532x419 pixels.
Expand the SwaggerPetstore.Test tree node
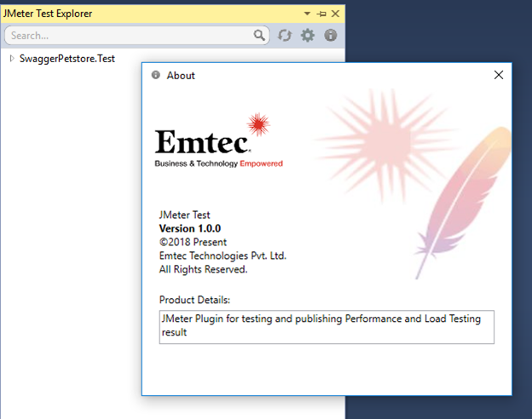[x=12, y=58]
